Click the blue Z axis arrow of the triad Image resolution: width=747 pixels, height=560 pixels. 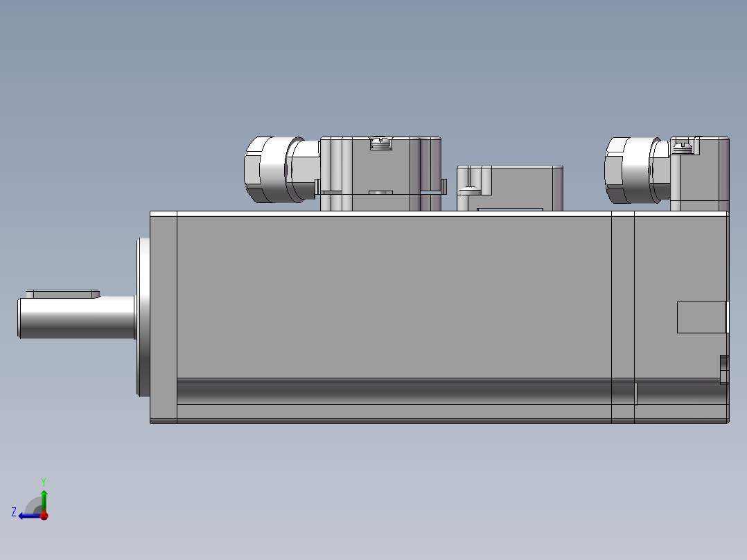tap(30, 516)
